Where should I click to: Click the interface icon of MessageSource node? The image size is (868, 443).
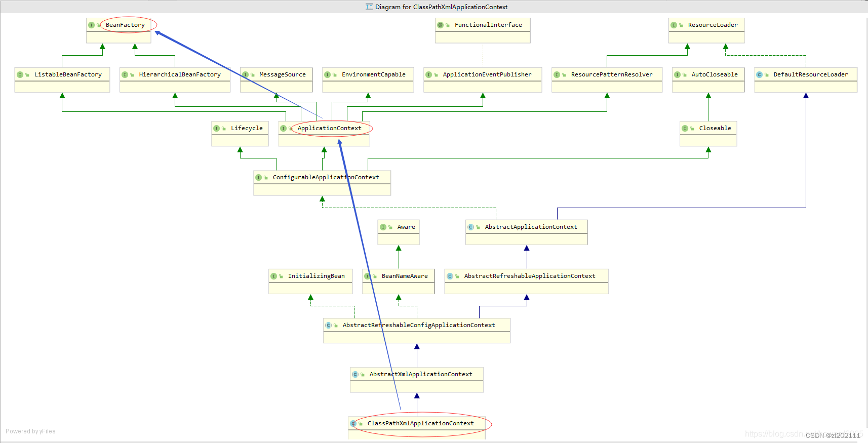(x=245, y=74)
